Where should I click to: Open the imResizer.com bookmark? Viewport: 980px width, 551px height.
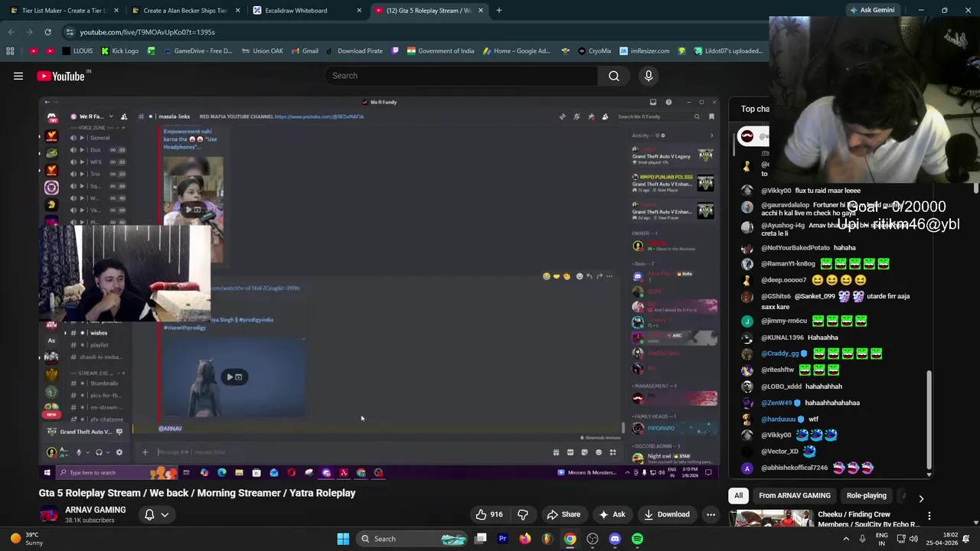(643, 51)
